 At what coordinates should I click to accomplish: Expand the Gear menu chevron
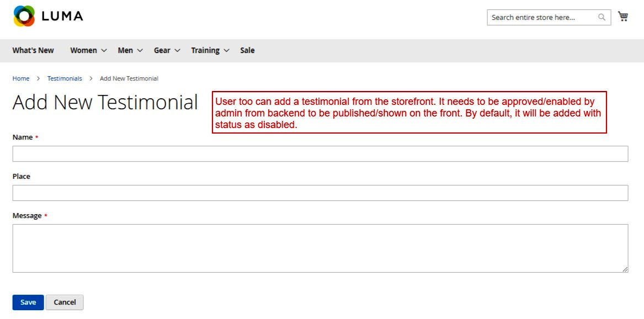tap(177, 50)
